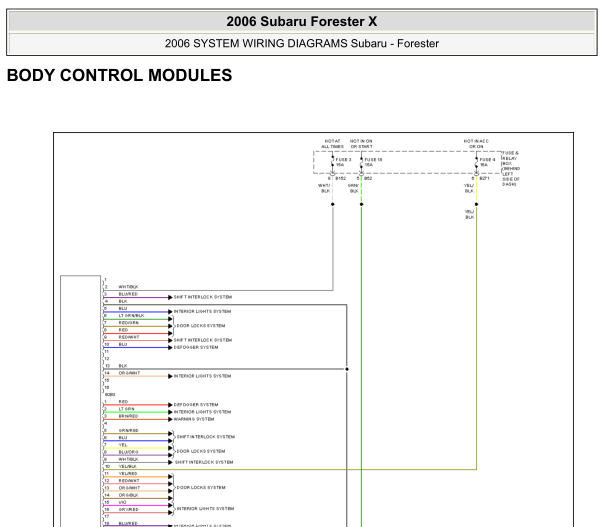Select the "FUSE 4" label
The image size is (603, 527).
point(487,159)
